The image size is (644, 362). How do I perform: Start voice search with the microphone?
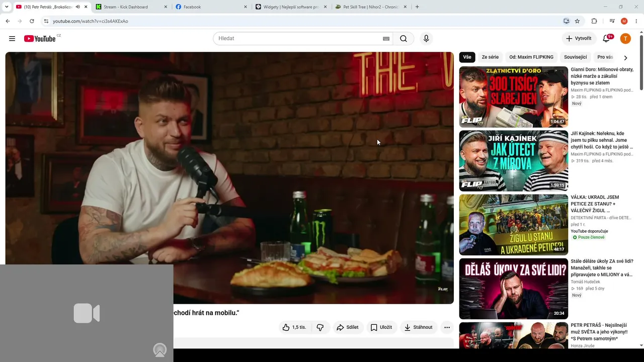coord(426,39)
